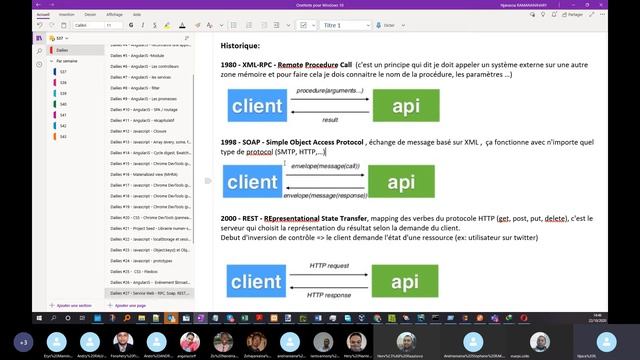The width and height of the screenshot is (640, 360).
Task: Click the Redo arrow in the ribbon
Action: coord(51,25)
